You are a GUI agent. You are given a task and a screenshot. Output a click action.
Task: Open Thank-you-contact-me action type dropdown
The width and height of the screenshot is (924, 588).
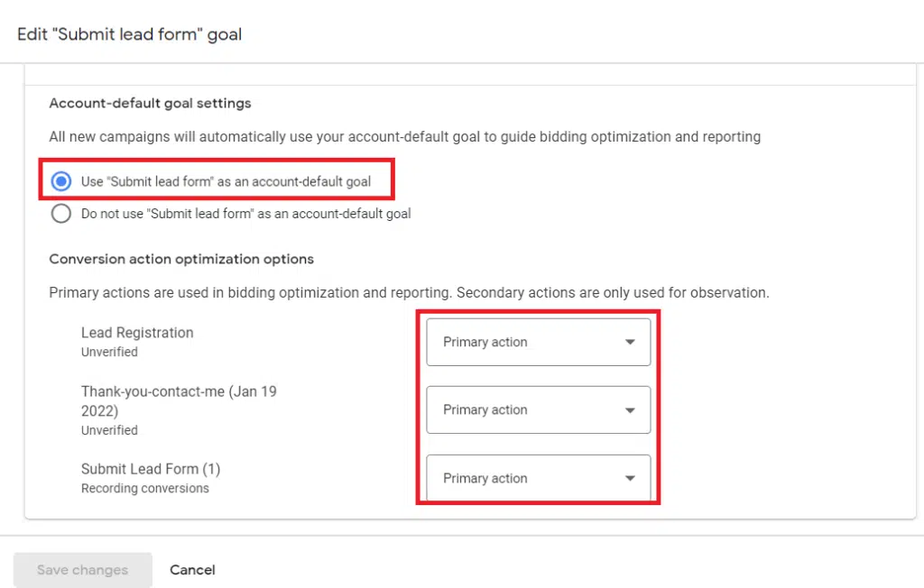(538, 409)
